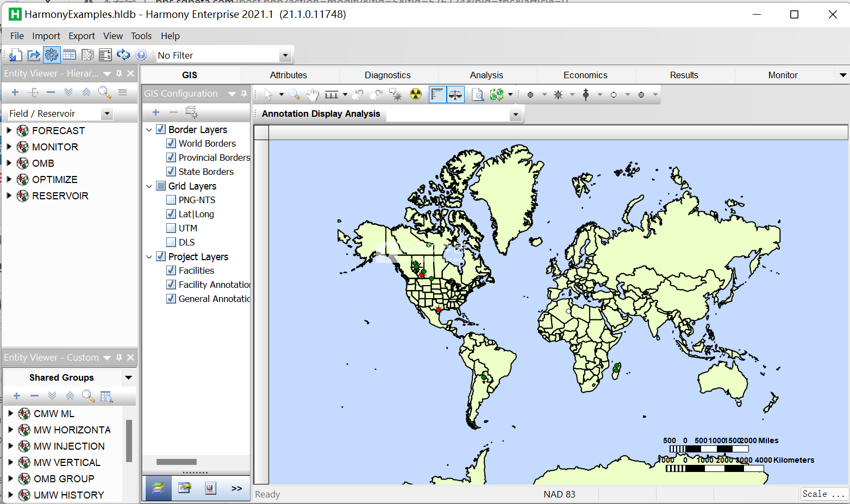Add a layer using GIS Configuration plus icon
The width and height of the screenshot is (850, 504).
click(156, 112)
